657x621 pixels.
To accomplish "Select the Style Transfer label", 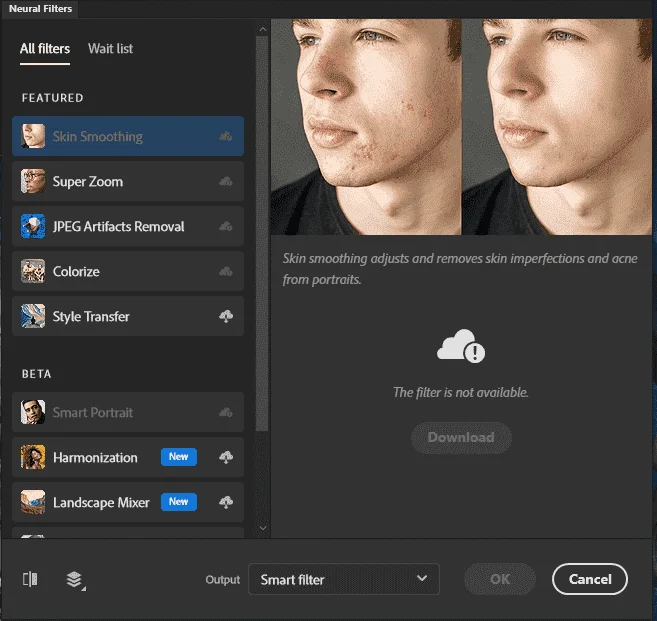I will coord(91,316).
